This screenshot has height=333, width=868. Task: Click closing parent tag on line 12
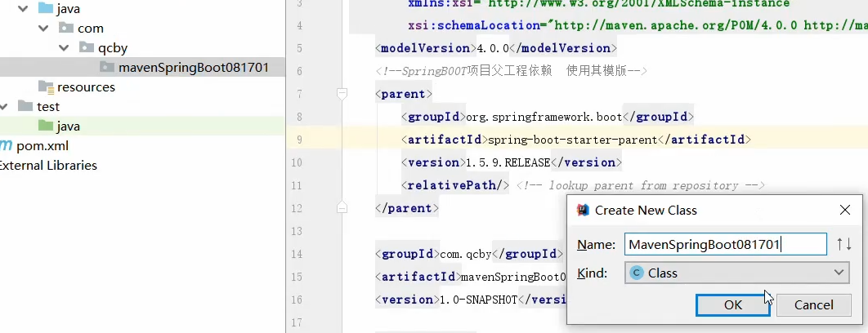407,209
